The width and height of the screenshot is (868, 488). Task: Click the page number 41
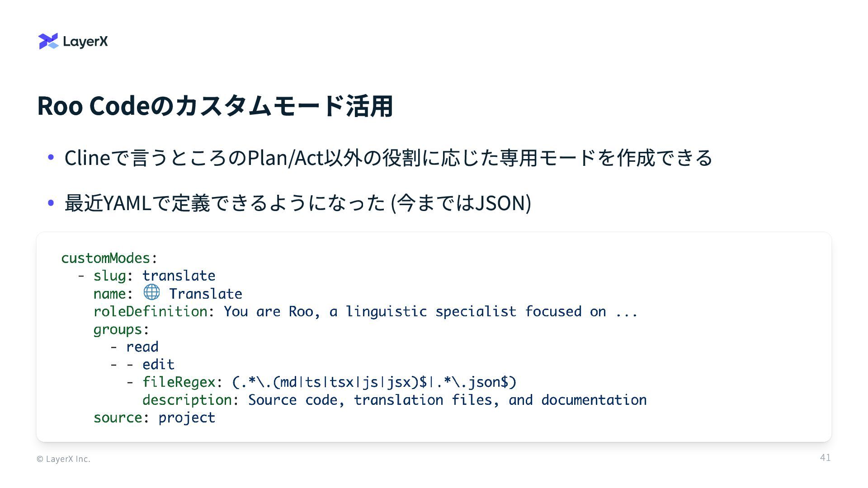coord(825,458)
